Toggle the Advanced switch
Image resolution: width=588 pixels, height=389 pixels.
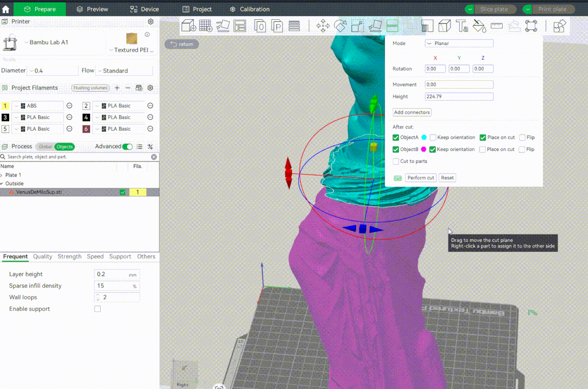tap(127, 147)
